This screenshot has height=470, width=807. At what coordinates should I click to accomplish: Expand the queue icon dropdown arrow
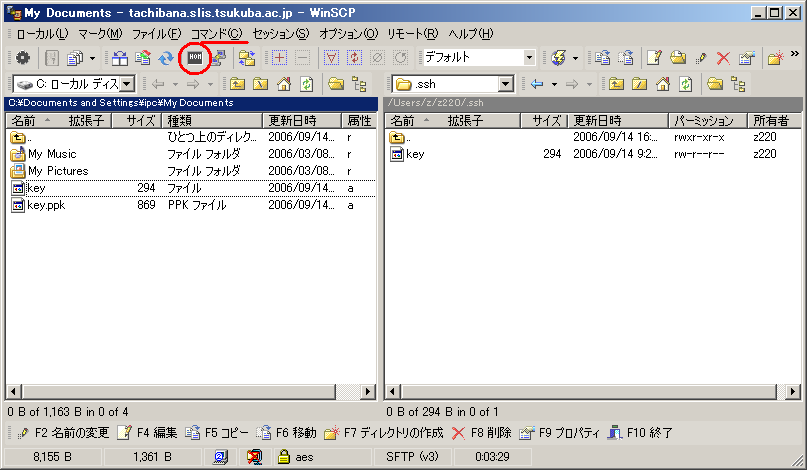tap(92, 58)
